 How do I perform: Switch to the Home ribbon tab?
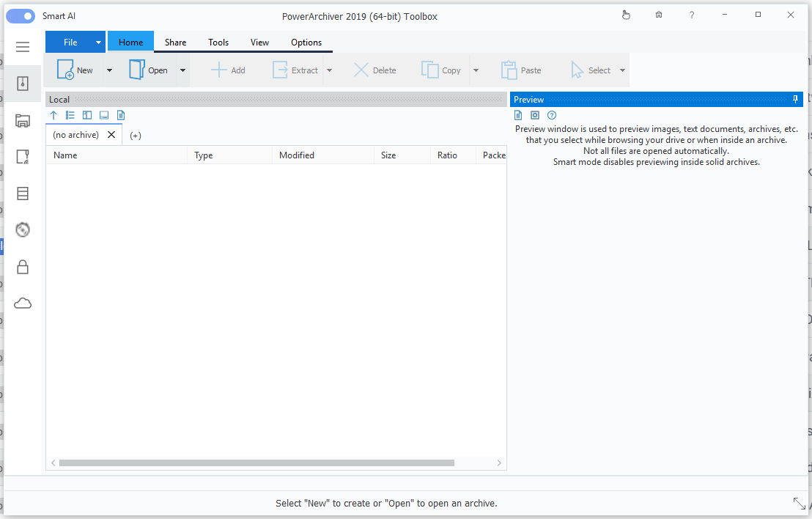(x=130, y=42)
